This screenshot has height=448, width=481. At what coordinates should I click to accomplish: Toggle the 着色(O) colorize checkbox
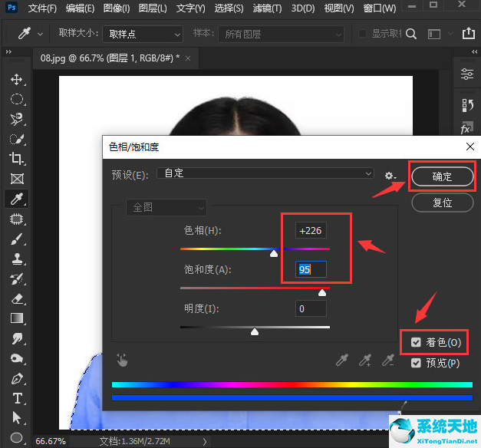[416, 342]
